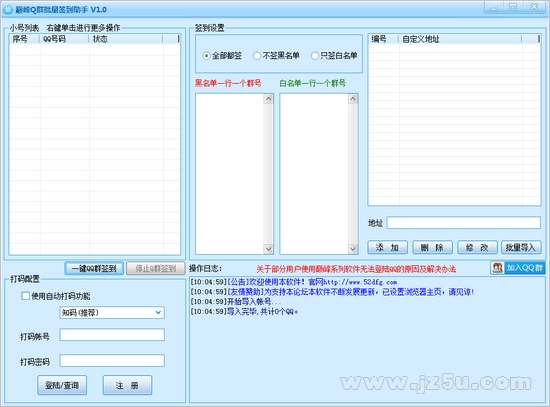Click the 删 除 address button

[x=432, y=247]
